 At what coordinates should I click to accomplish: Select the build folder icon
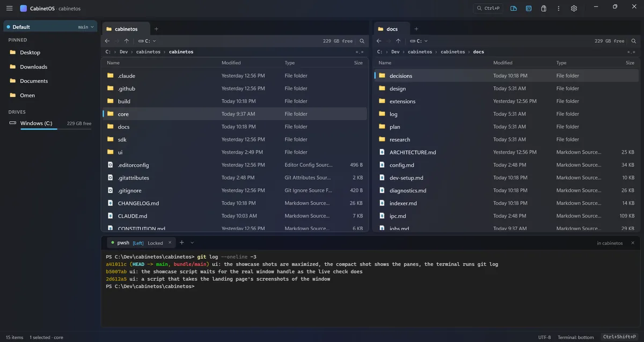point(111,101)
